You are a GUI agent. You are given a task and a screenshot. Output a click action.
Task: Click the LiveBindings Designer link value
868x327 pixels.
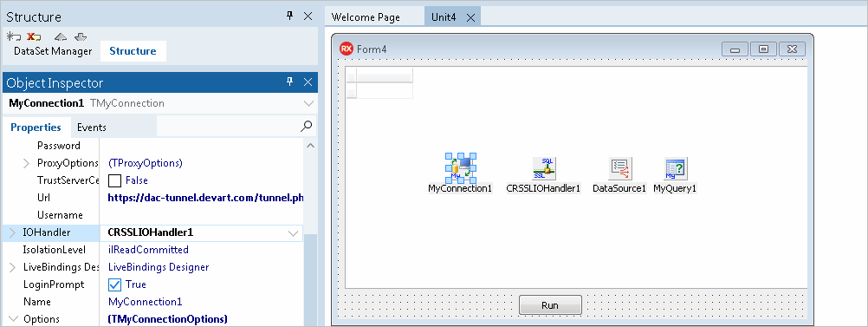click(159, 267)
